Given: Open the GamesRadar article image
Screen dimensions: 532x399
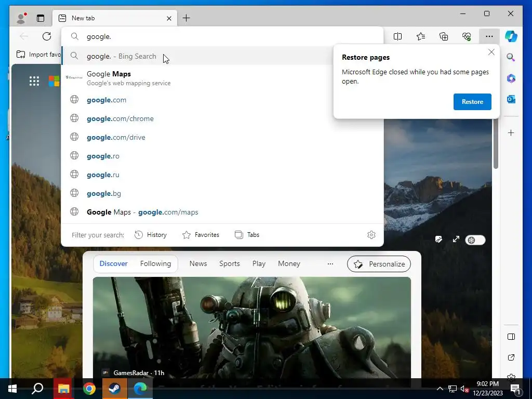Looking at the screenshot, I should coord(252,327).
